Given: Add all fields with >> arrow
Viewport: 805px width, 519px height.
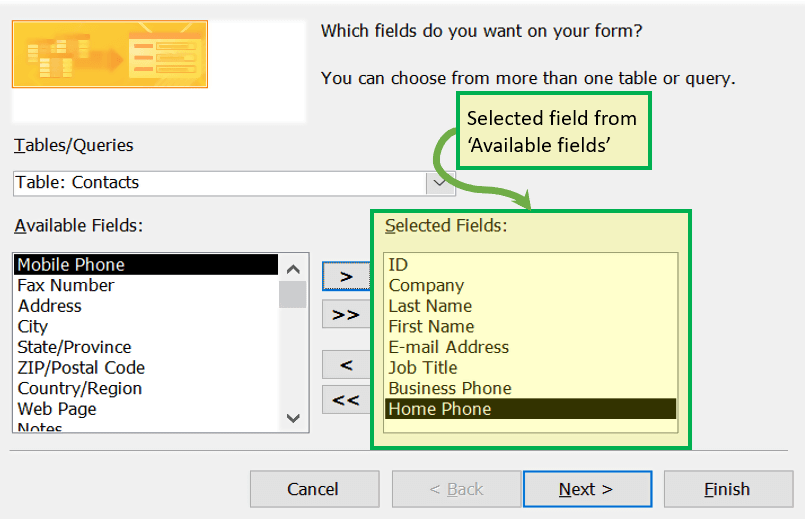Looking at the screenshot, I should pyautogui.click(x=346, y=314).
